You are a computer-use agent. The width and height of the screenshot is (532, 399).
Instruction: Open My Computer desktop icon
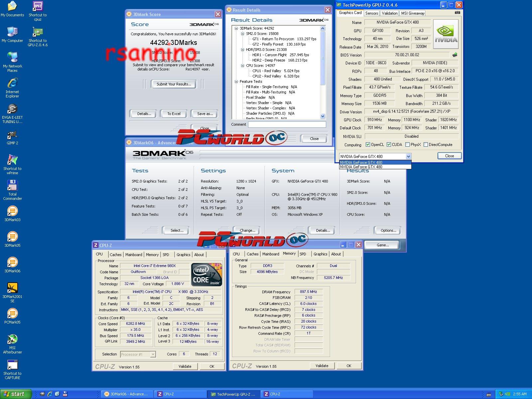pos(12,35)
